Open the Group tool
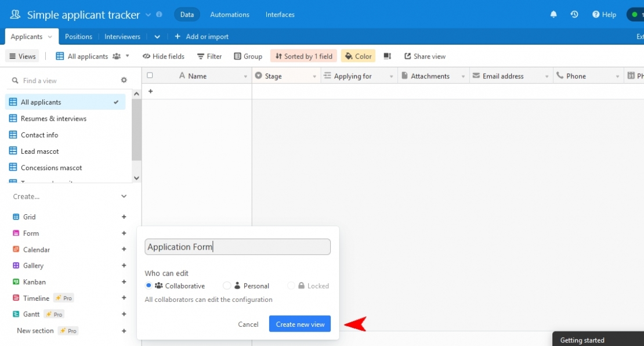 [x=248, y=56]
